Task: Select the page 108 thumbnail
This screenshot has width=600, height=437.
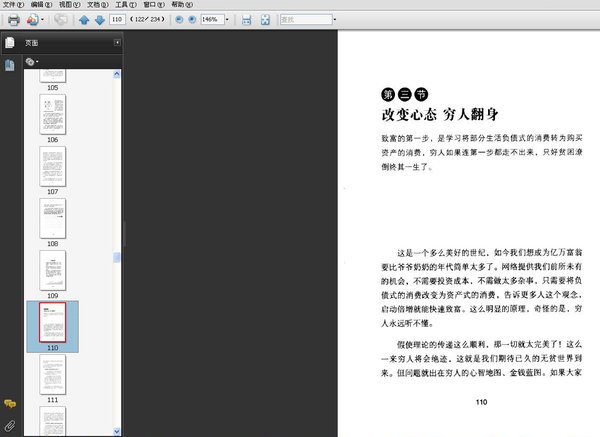Action: (x=52, y=217)
